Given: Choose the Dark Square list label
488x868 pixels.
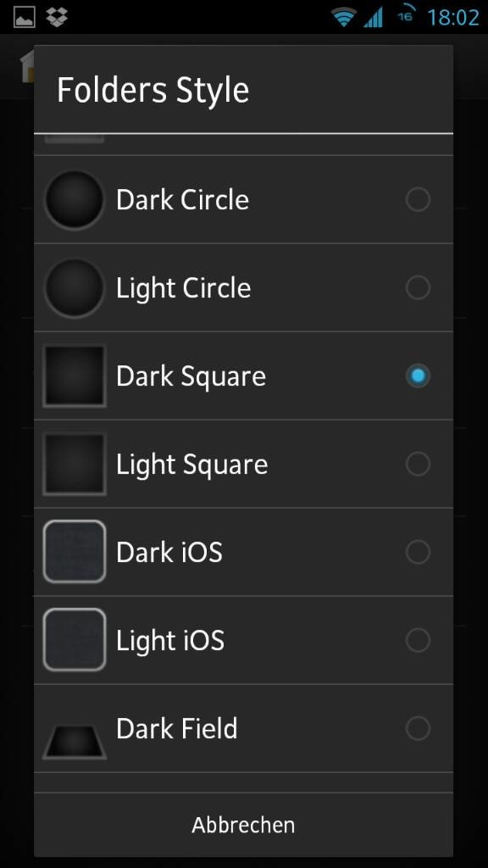Looking at the screenshot, I should click(x=191, y=377).
